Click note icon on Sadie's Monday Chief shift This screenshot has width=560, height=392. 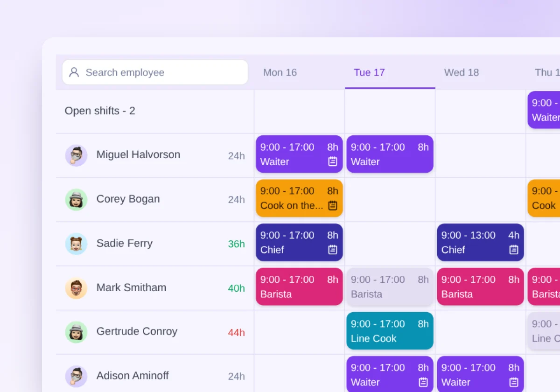click(x=333, y=250)
